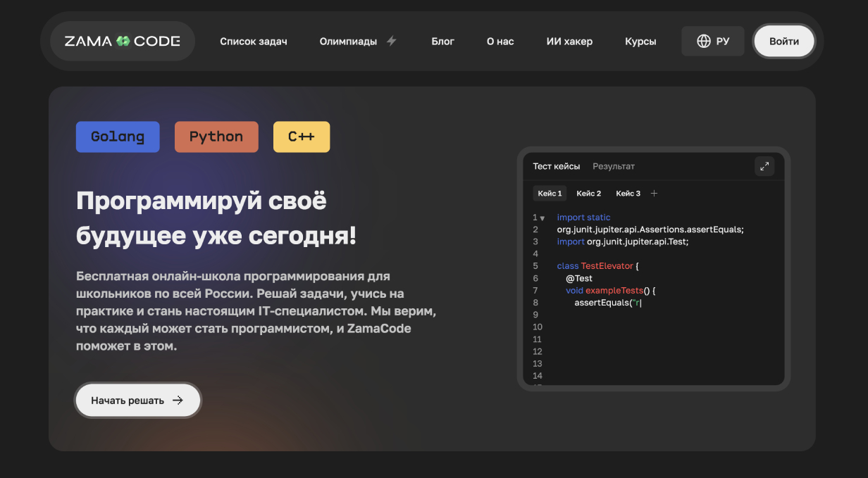Click the import org.junit.jupiter.api.Test line
The height and width of the screenshot is (478, 868).
[x=622, y=241]
